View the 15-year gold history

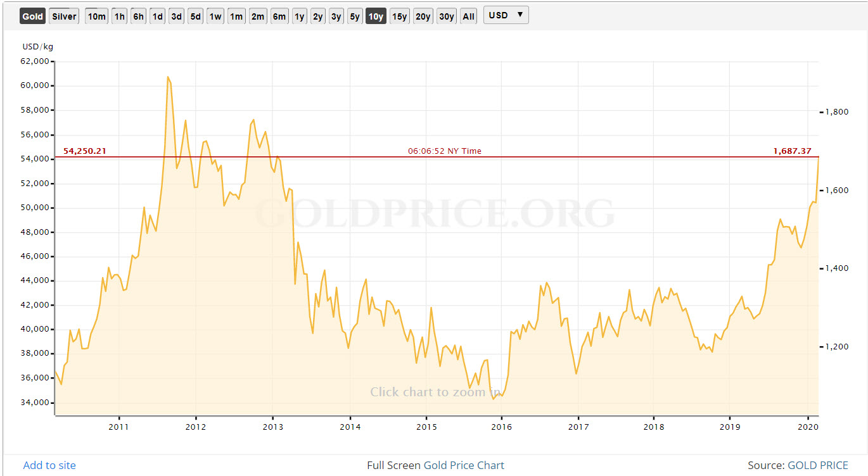coord(399,16)
